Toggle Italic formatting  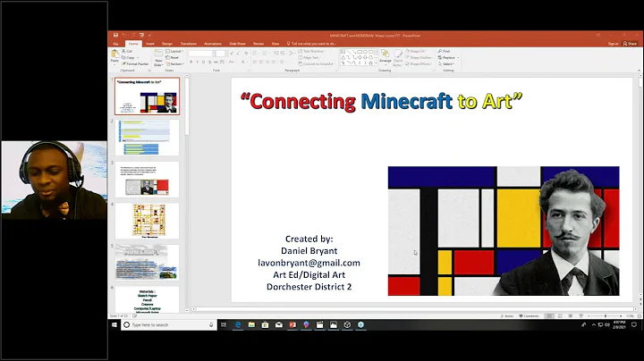tap(197, 62)
